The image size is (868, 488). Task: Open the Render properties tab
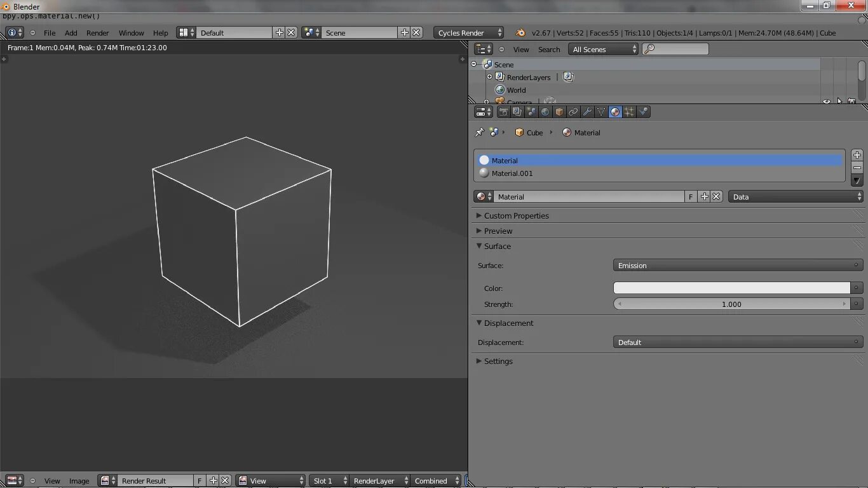[503, 112]
